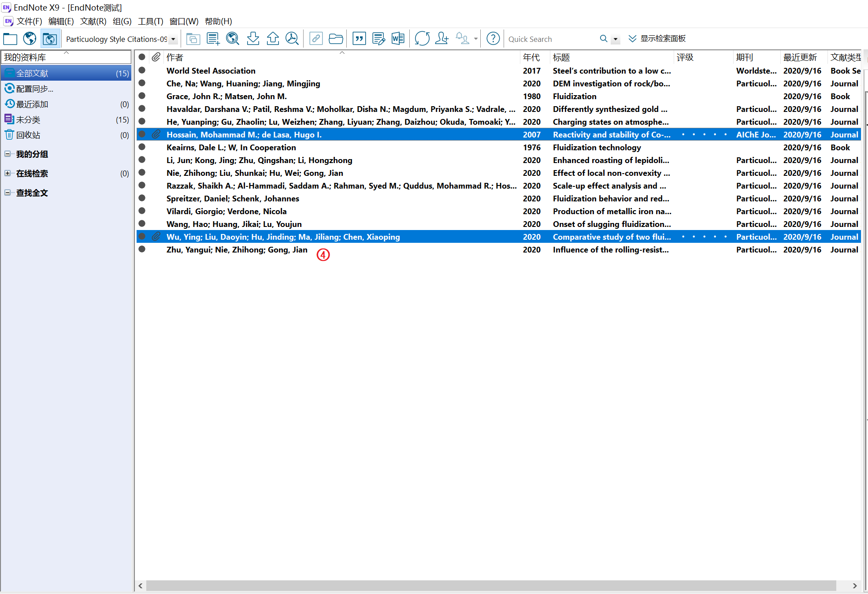Click into Quick Search field
The height and width of the screenshot is (594, 868).
pyautogui.click(x=551, y=39)
